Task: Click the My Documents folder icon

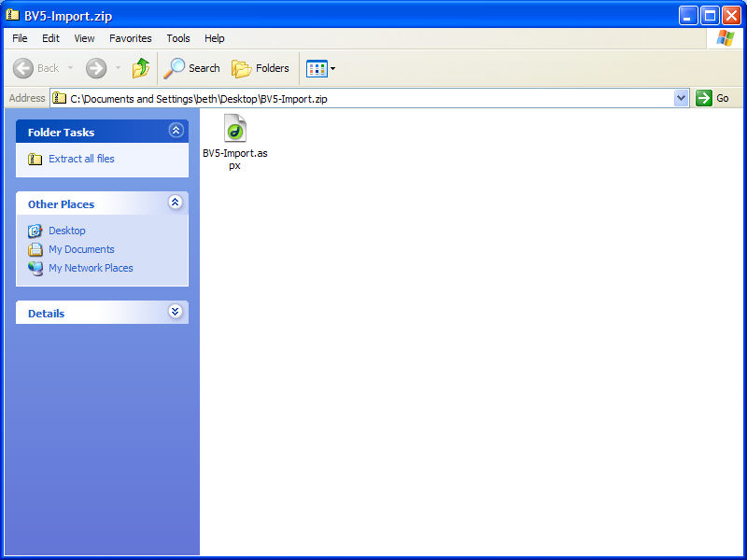Action: click(x=35, y=249)
